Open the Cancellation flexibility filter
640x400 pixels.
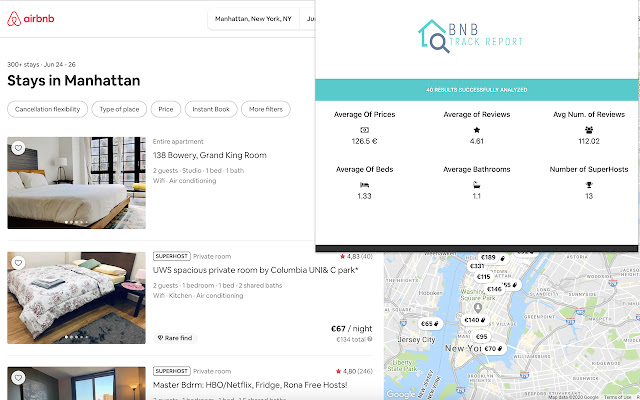(47, 109)
